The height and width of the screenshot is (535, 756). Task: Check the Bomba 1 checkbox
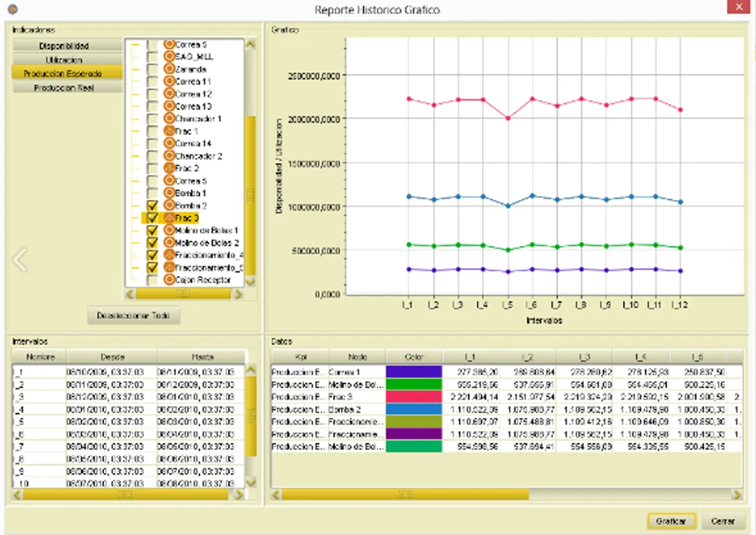tap(152, 193)
